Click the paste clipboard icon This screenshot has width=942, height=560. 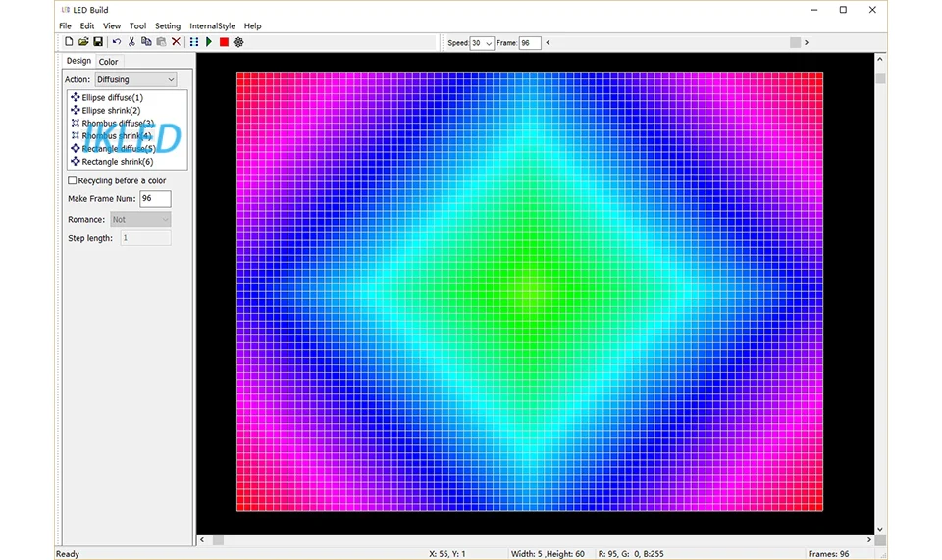[x=161, y=42]
